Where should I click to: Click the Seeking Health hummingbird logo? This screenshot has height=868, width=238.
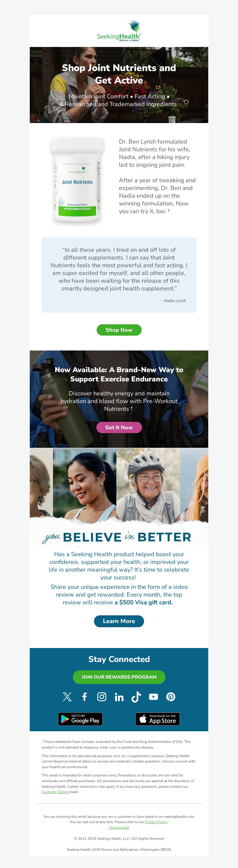[119, 31]
